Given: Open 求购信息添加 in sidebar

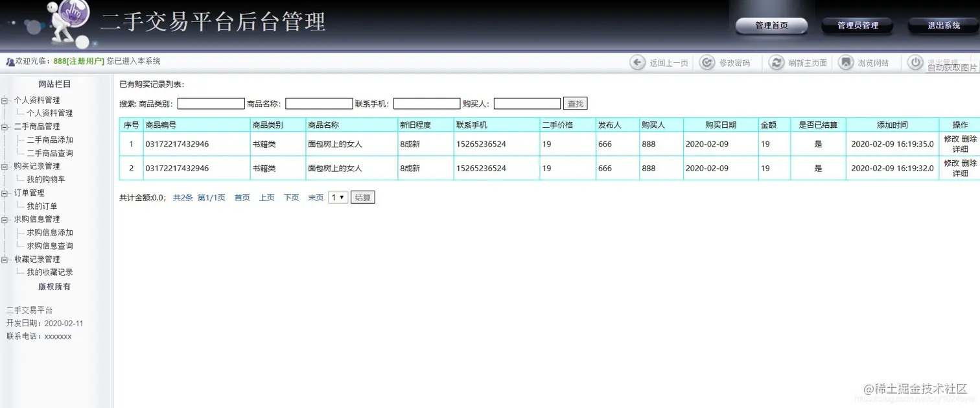Looking at the screenshot, I should pyautogui.click(x=50, y=233).
